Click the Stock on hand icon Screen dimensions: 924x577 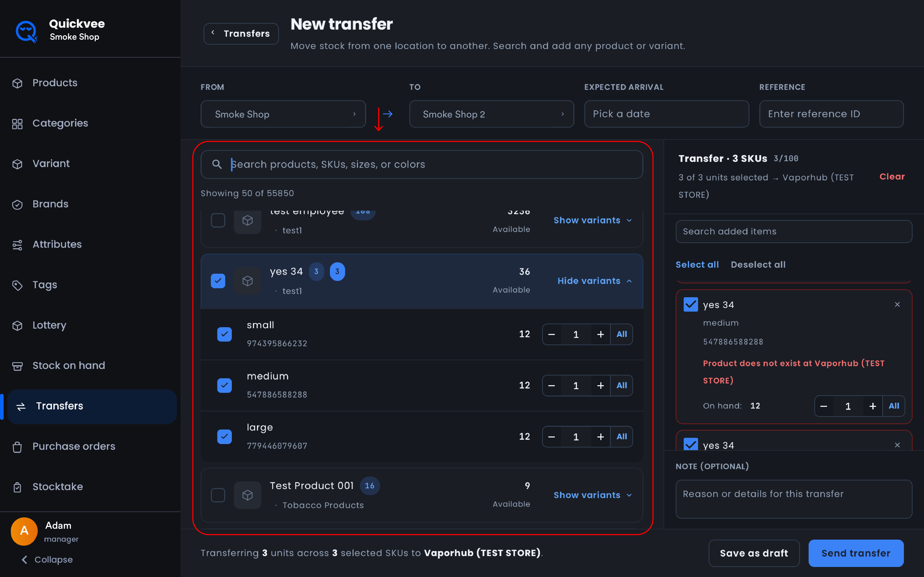17,366
